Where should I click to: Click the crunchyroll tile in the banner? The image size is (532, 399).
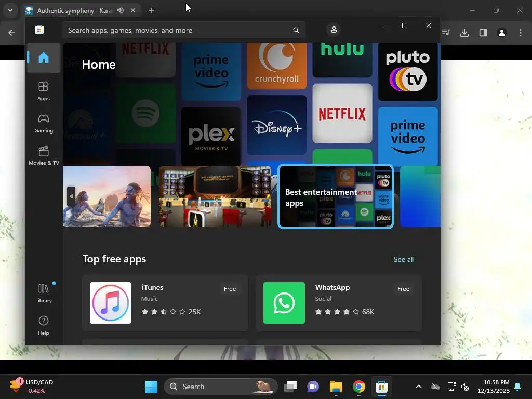coord(277,66)
